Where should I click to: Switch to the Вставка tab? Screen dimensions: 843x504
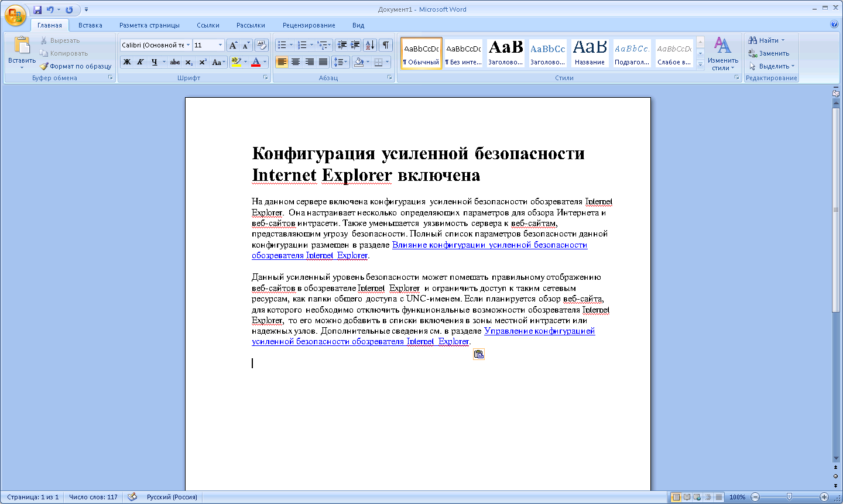click(90, 25)
